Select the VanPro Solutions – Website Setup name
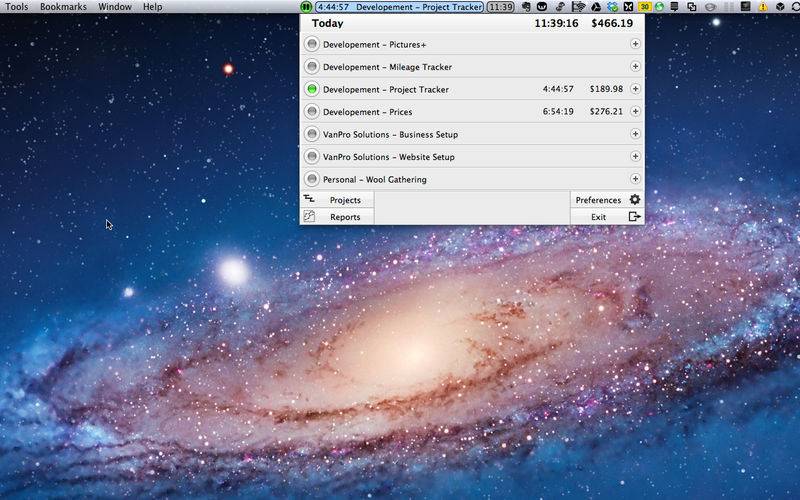The width and height of the screenshot is (800, 500). (x=389, y=157)
